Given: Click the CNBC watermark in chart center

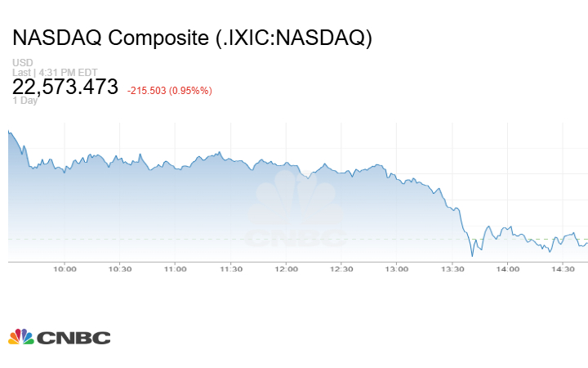Looking at the screenshot, I should point(296,214).
